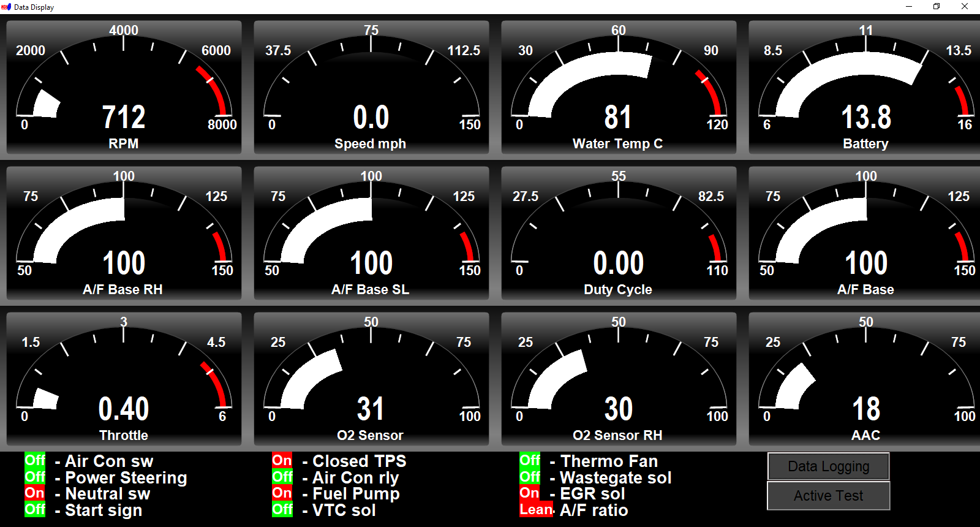Click the Air Con sw Off indicator

(x=35, y=460)
